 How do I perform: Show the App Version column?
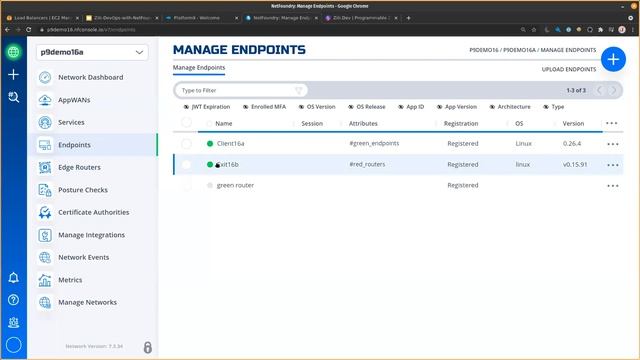click(457, 107)
